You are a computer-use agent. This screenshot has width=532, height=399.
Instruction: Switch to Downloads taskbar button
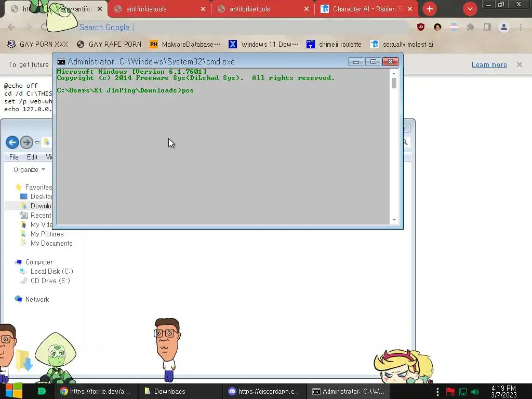(x=179, y=391)
